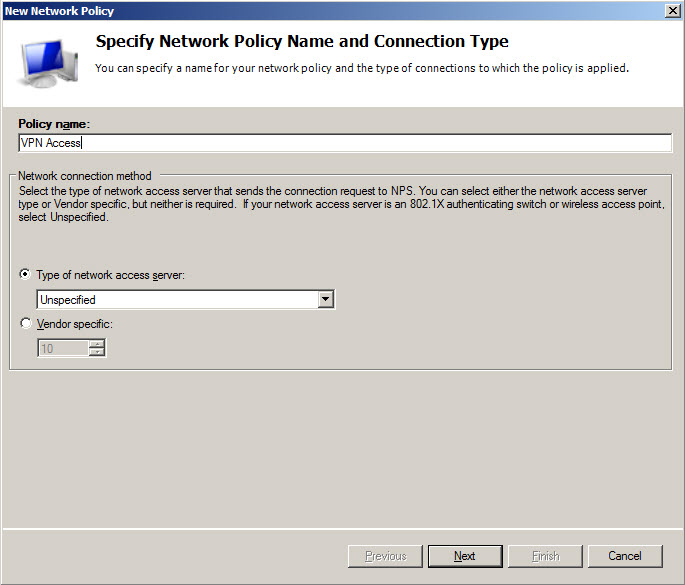This screenshot has height=585, width=685.
Task: Click the wizard heading Specify Network Policy Name
Action: 302,41
